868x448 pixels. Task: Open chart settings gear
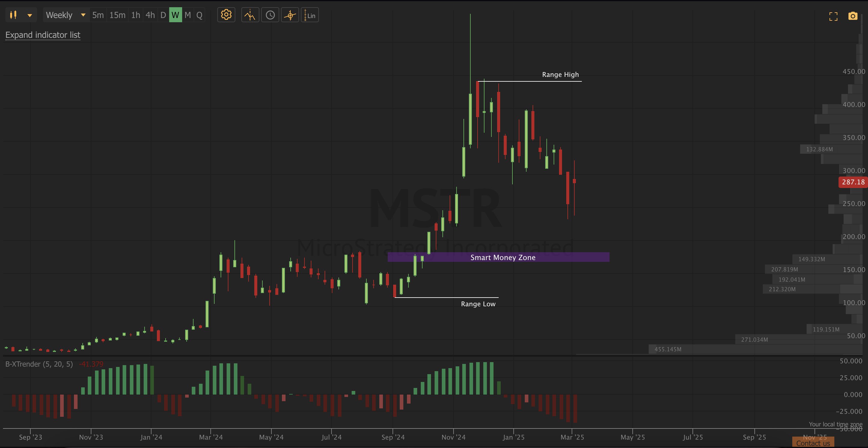point(226,15)
